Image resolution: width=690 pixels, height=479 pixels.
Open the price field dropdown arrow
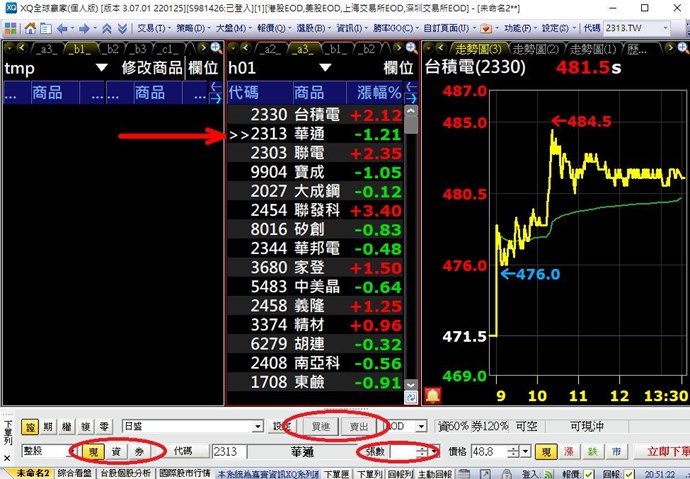coord(525,452)
